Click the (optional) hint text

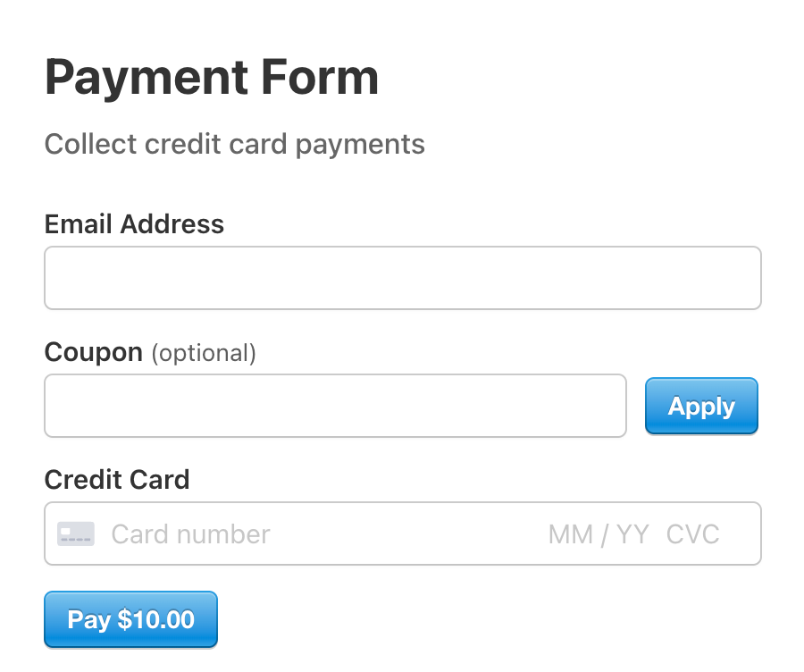point(204,353)
